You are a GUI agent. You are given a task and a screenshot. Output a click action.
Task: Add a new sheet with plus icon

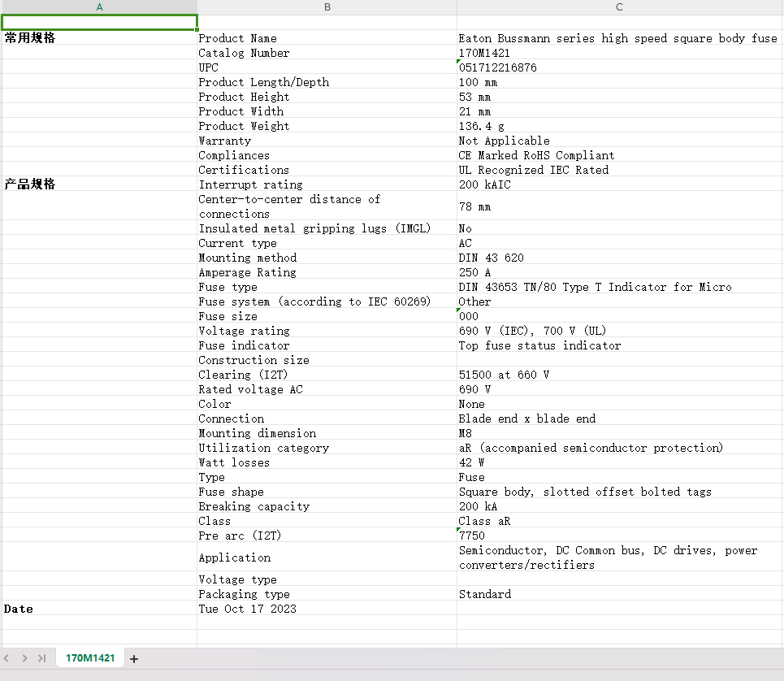pos(133,659)
